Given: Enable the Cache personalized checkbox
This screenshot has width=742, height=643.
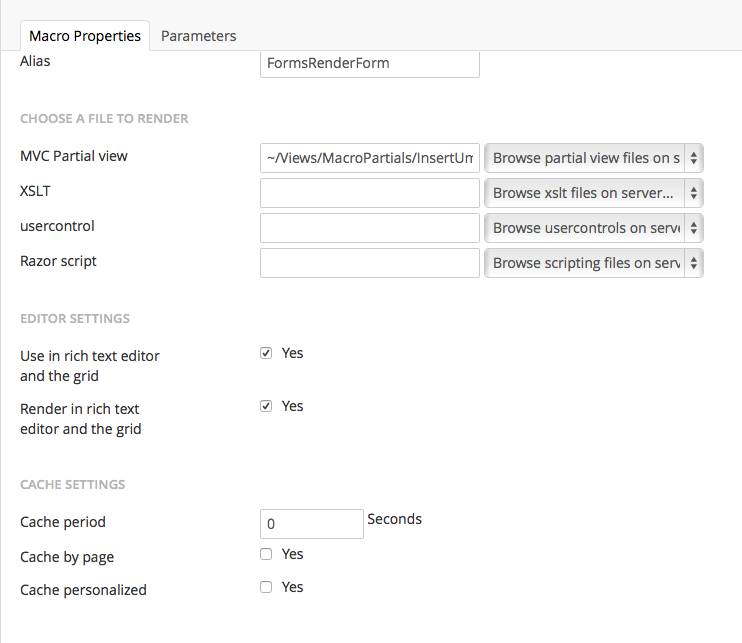Looking at the screenshot, I should [x=266, y=587].
